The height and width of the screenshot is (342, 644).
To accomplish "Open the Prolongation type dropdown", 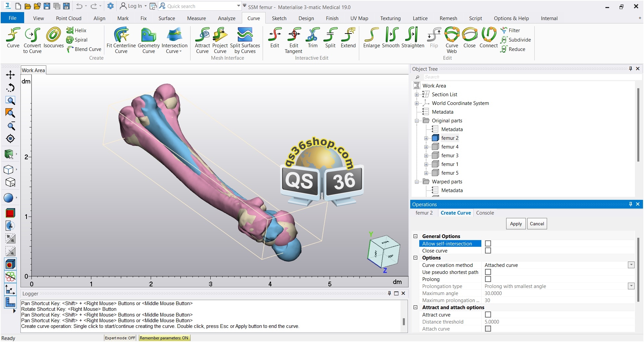I will pos(631,286).
